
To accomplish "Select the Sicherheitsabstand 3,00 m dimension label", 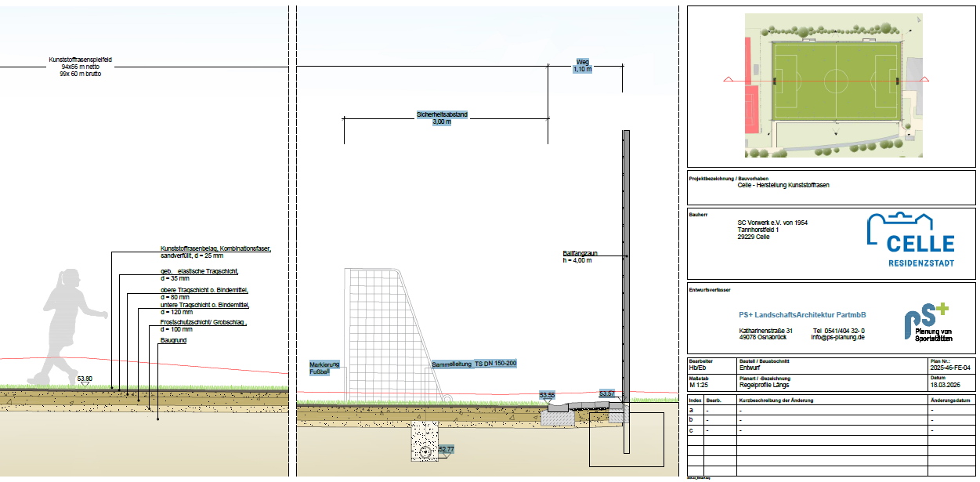I will pos(442,118).
